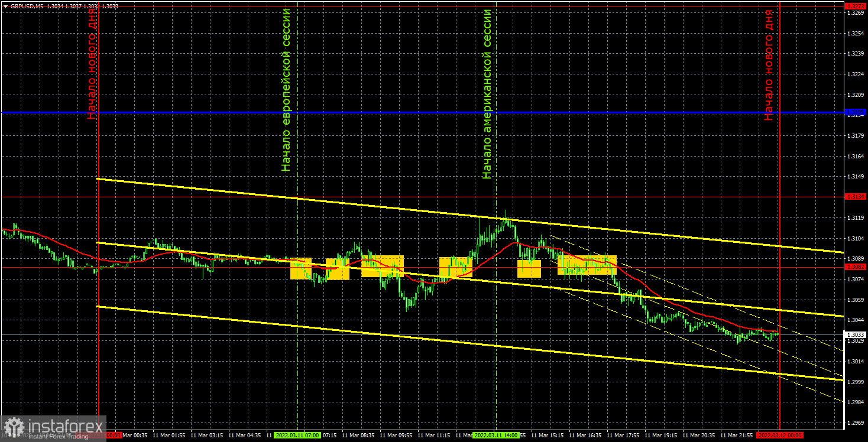Click time axis label 11 Mar 16:35

click(585, 435)
